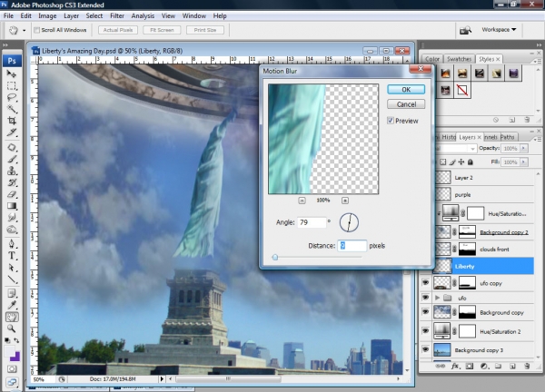Viewport: 545px width, 392px height.
Task: Hide the Background copy 3 layer
Action: pyautogui.click(x=425, y=349)
